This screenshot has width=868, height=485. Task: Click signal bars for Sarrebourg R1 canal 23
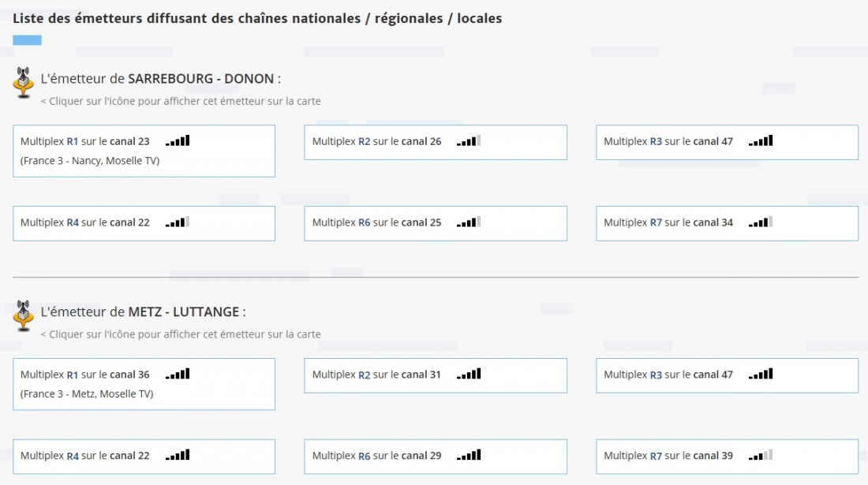178,140
